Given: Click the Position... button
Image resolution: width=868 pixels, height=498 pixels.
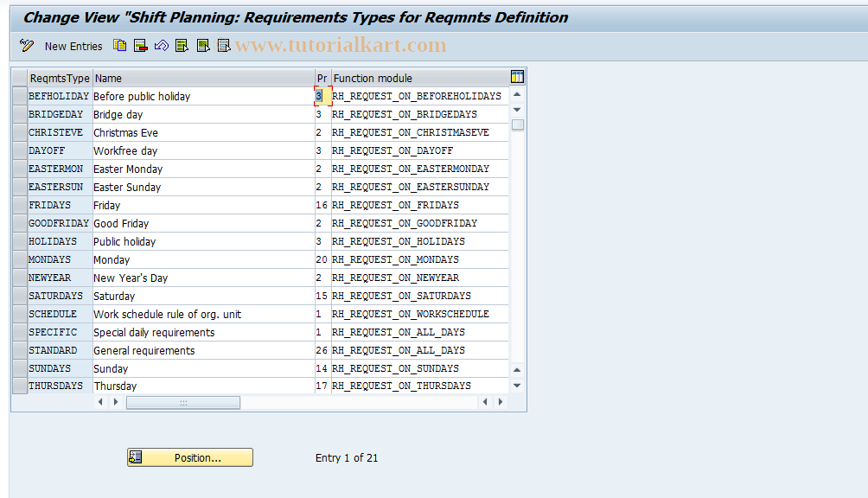Looking at the screenshot, I should click(190, 457).
